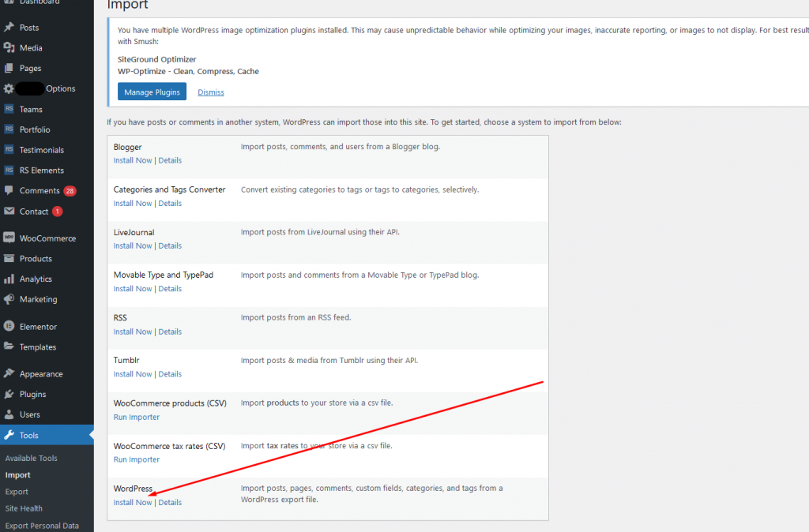This screenshot has height=532, width=809.
Task: Dismiss the image optimization plugins notice
Action: click(210, 92)
